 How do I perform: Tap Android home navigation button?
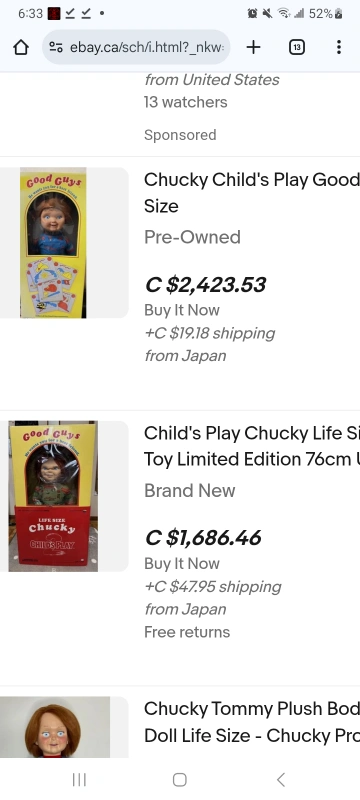[x=179, y=779]
